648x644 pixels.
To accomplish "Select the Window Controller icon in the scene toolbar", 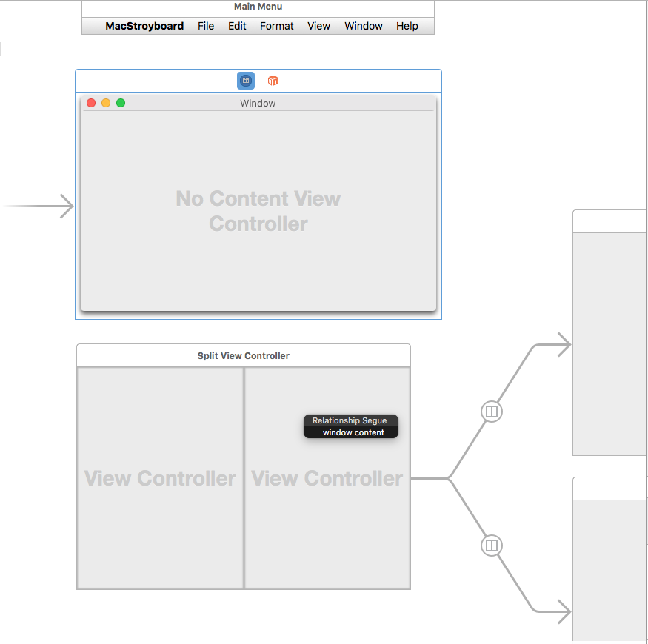I will (245, 80).
